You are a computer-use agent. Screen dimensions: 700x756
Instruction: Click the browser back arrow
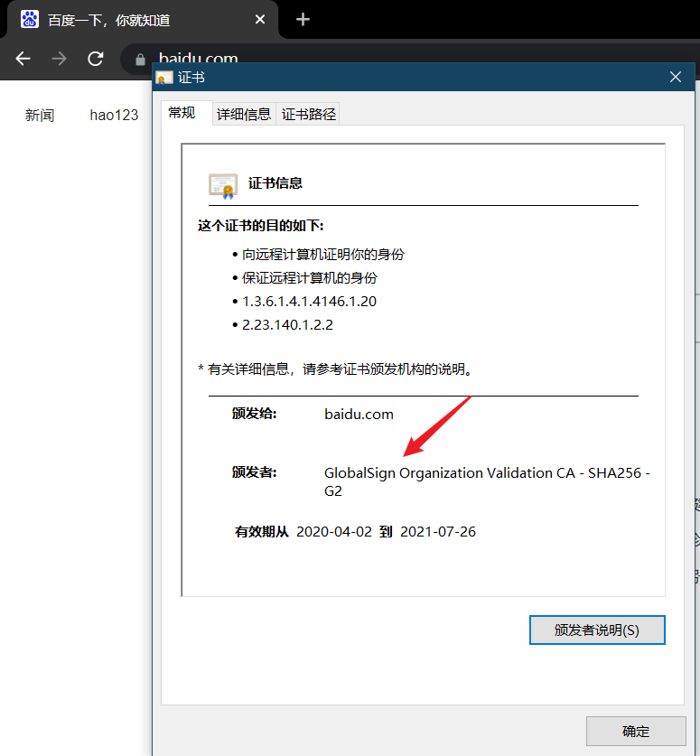(x=23, y=59)
